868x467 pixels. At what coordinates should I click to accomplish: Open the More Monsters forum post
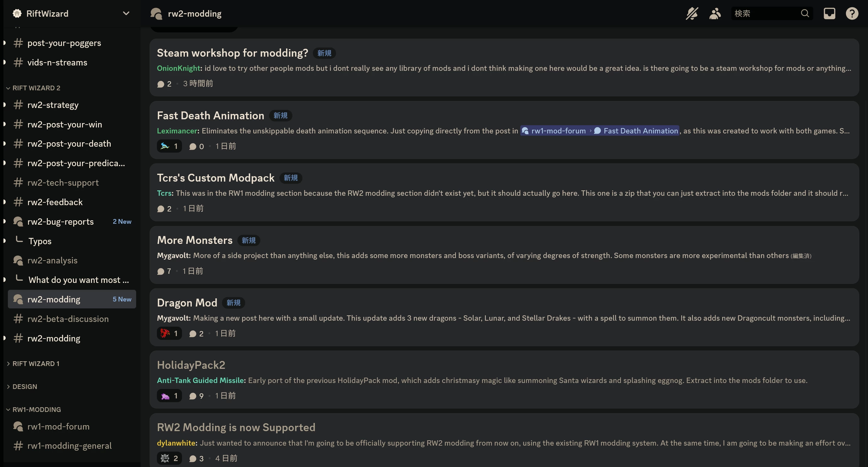tap(195, 240)
